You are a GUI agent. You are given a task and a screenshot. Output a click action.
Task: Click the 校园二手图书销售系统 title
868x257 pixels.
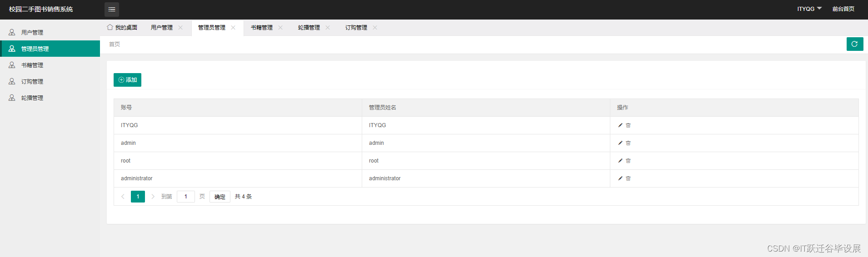41,9
